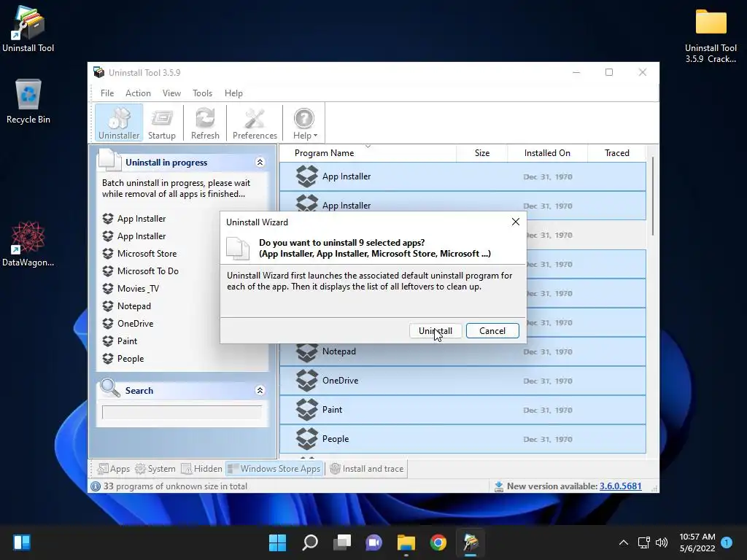
Task: Open Task View on taskbar
Action: click(x=342, y=542)
